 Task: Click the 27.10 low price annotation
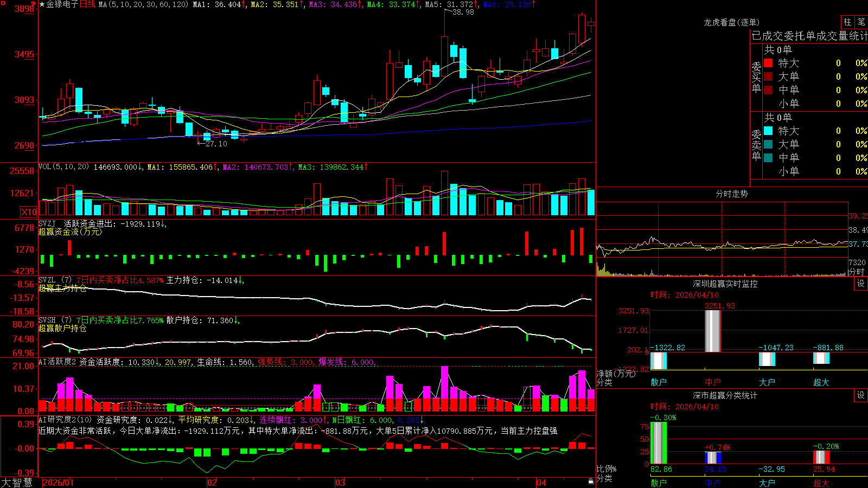click(x=216, y=144)
